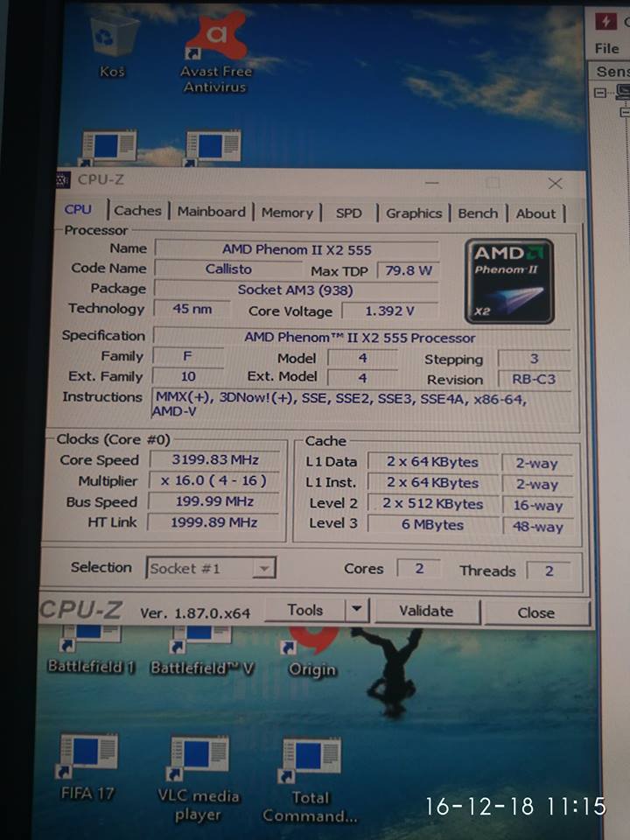
Task: Expand the Tools button dropdown arrow
Action: pyautogui.click(x=357, y=610)
